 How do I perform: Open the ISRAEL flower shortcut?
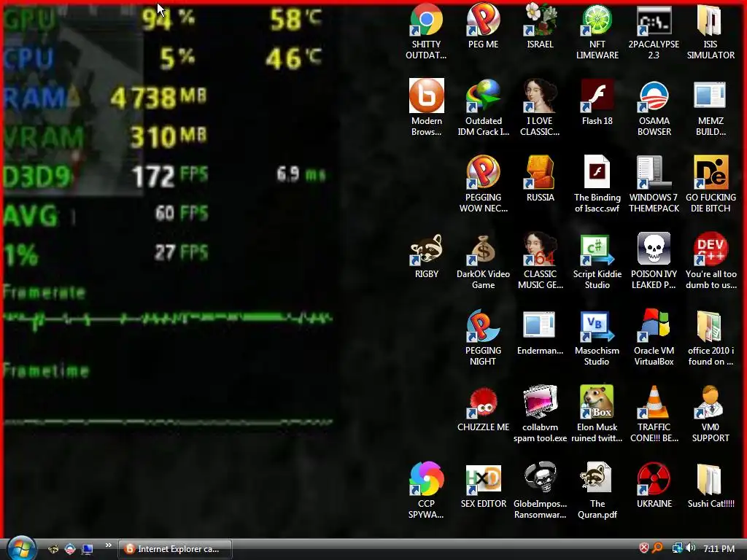pyautogui.click(x=540, y=20)
